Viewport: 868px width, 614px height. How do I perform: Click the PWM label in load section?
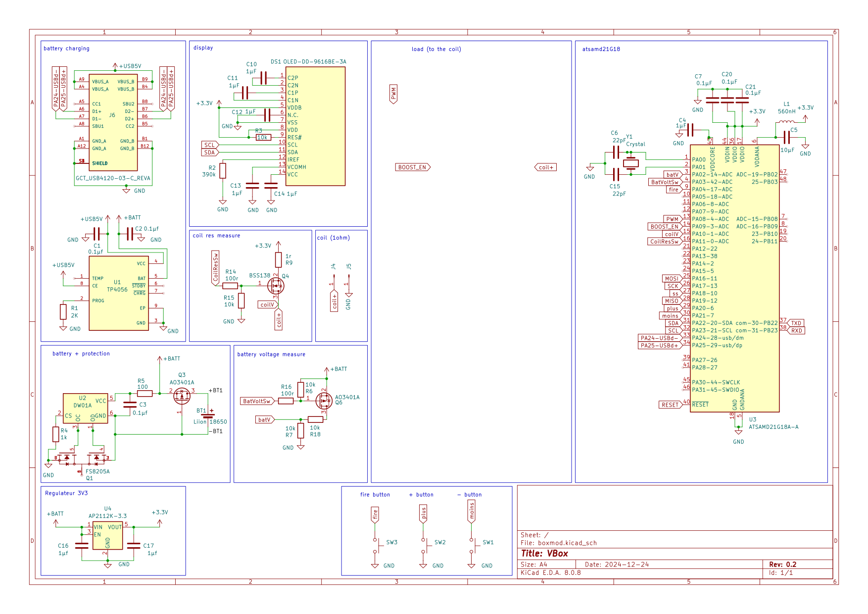[x=393, y=94]
